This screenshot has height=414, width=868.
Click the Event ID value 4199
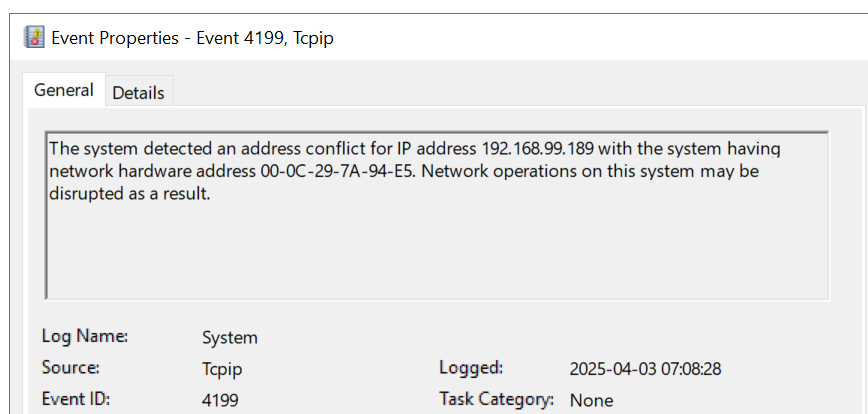click(x=220, y=400)
